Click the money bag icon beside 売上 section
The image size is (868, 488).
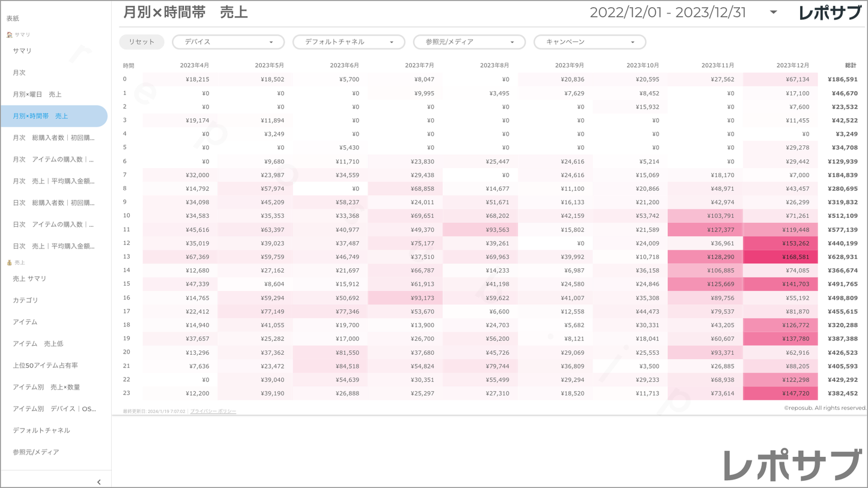(9, 263)
